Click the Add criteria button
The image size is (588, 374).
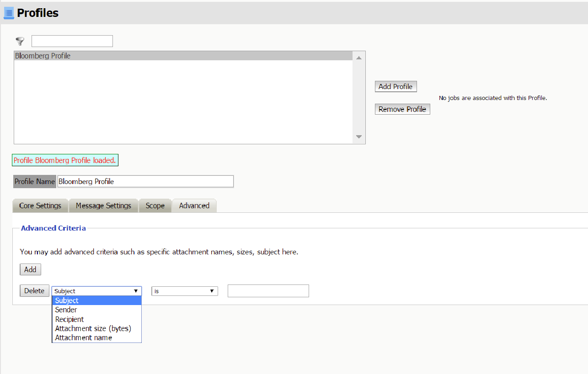tap(30, 269)
